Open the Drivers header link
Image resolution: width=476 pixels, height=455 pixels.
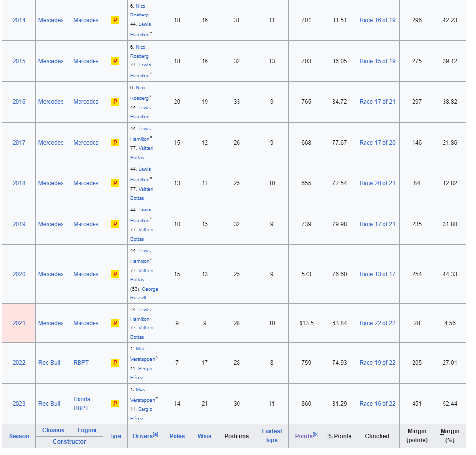point(143,436)
